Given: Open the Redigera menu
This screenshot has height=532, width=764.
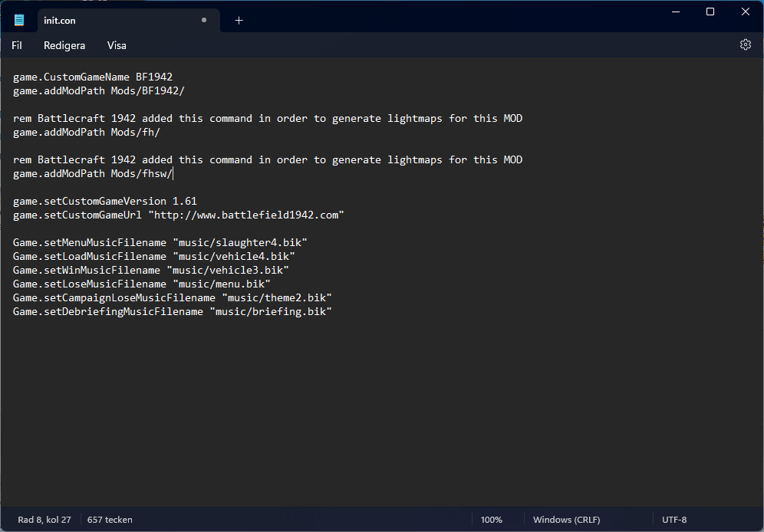Looking at the screenshot, I should (x=64, y=45).
